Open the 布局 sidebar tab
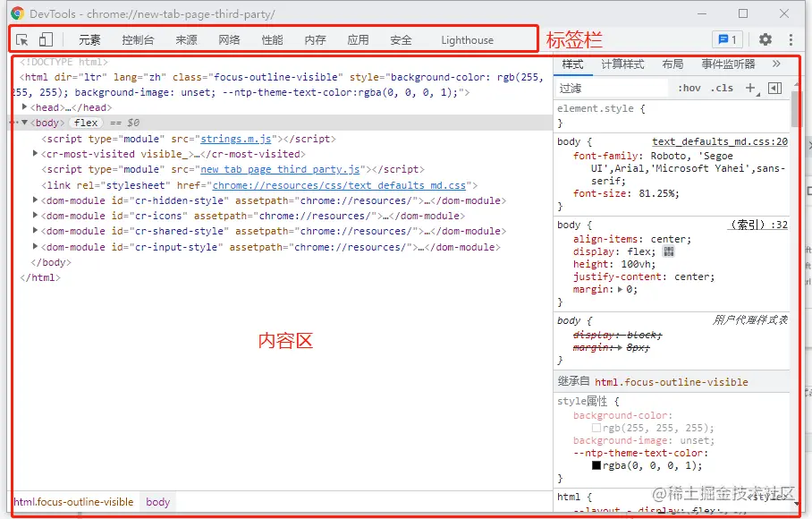 click(x=672, y=64)
